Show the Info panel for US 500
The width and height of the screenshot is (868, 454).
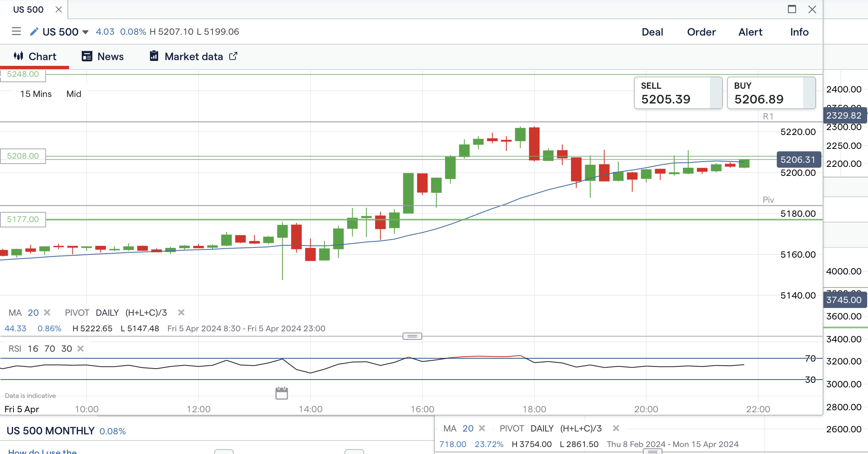[799, 32]
